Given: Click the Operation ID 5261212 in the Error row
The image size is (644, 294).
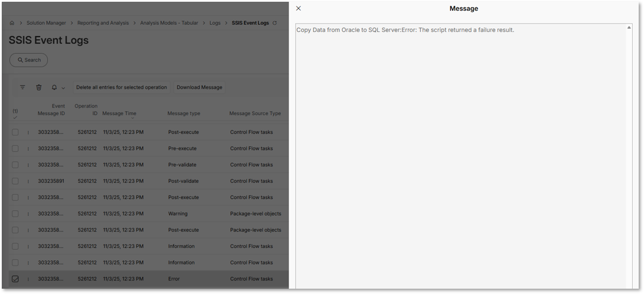Looking at the screenshot, I should click(87, 279).
